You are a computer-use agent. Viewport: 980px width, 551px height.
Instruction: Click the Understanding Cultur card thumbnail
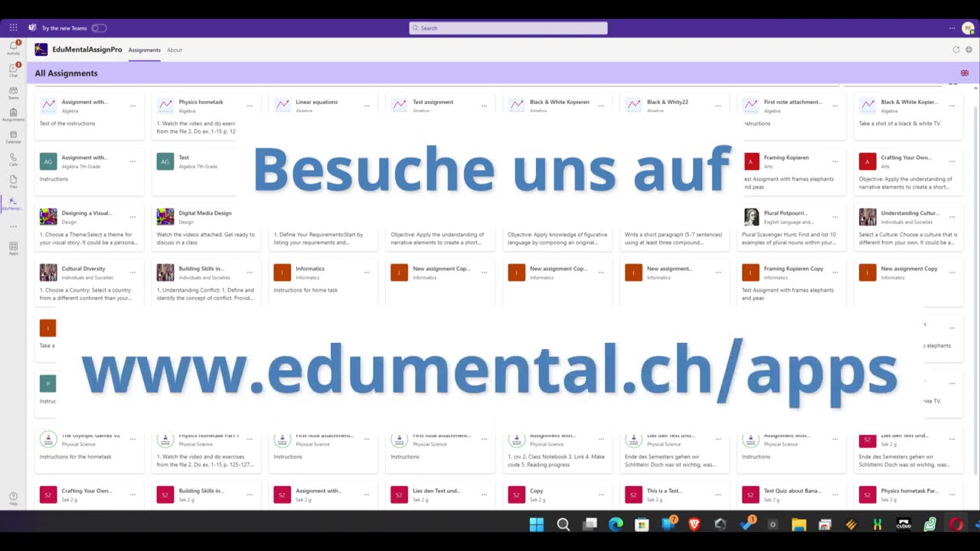click(867, 217)
